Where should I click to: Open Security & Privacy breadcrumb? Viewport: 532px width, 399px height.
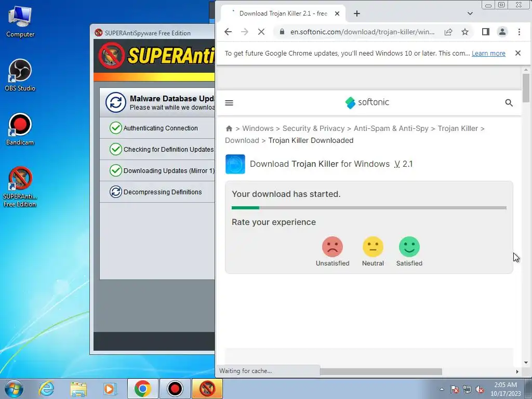pos(313,129)
